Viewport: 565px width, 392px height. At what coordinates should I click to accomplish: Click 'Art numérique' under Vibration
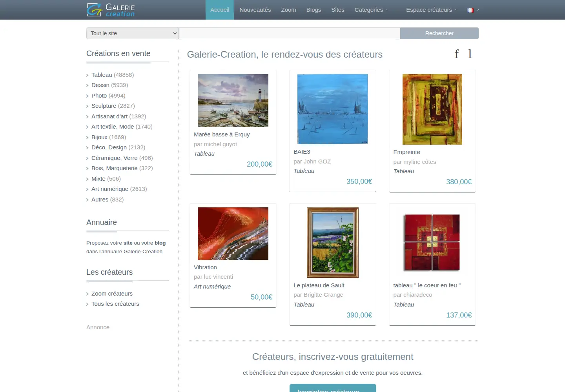click(x=212, y=287)
